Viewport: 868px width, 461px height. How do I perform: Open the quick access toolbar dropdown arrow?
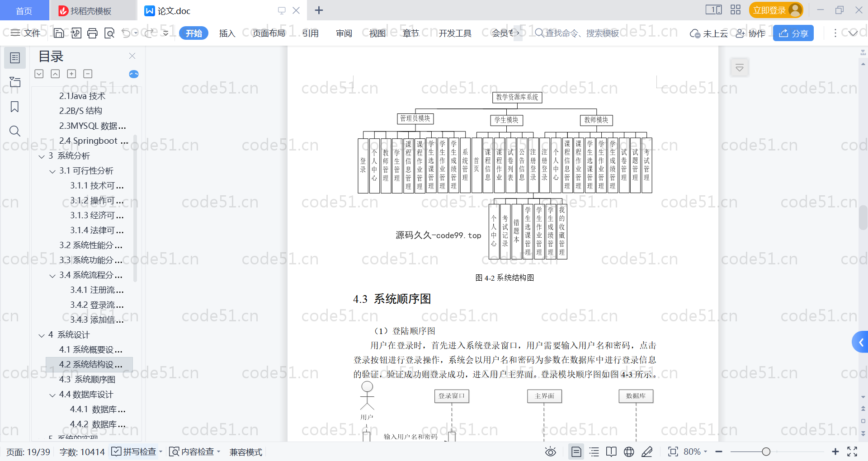(x=165, y=33)
